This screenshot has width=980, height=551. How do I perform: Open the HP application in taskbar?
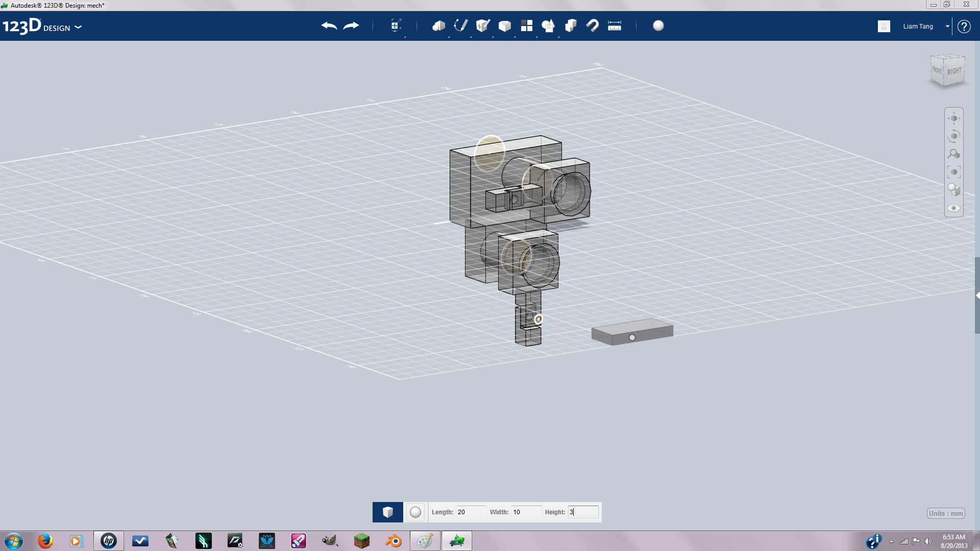point(108,541)
